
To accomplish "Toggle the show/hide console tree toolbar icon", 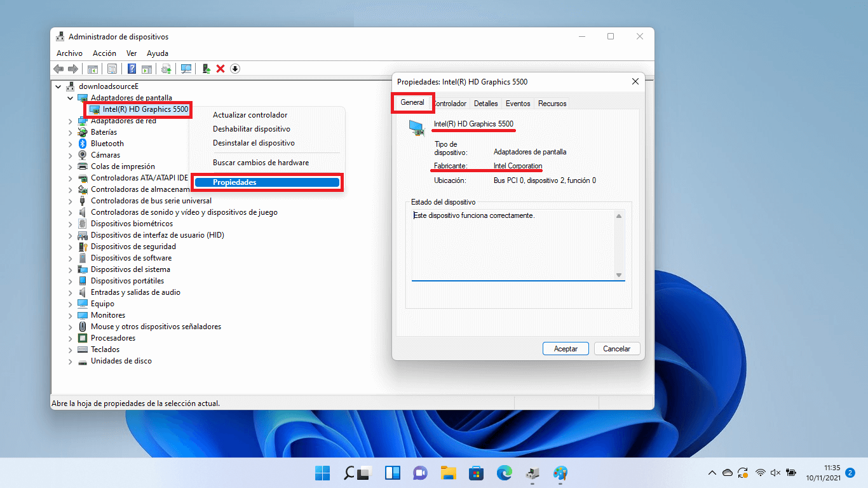I will coord(93,69).
